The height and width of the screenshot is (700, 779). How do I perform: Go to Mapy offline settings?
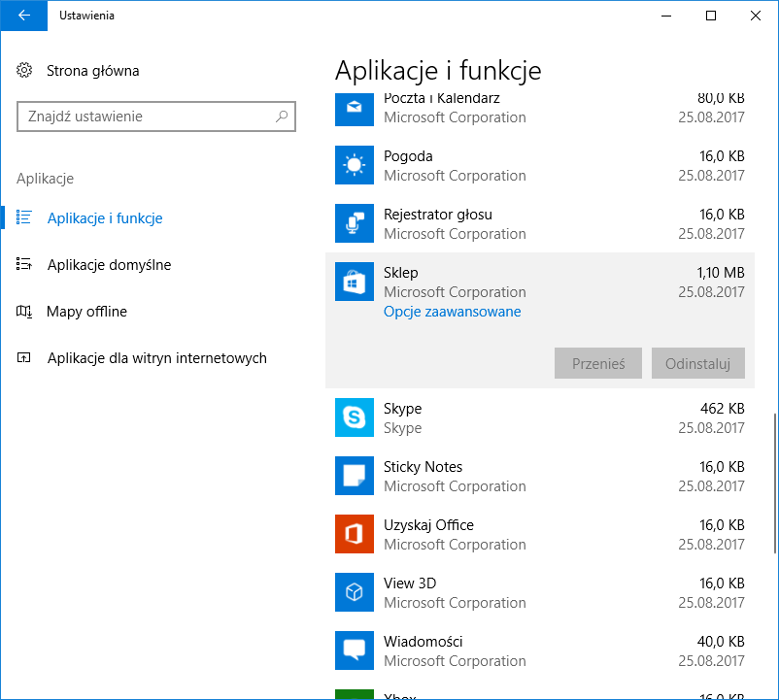(86, 312)
